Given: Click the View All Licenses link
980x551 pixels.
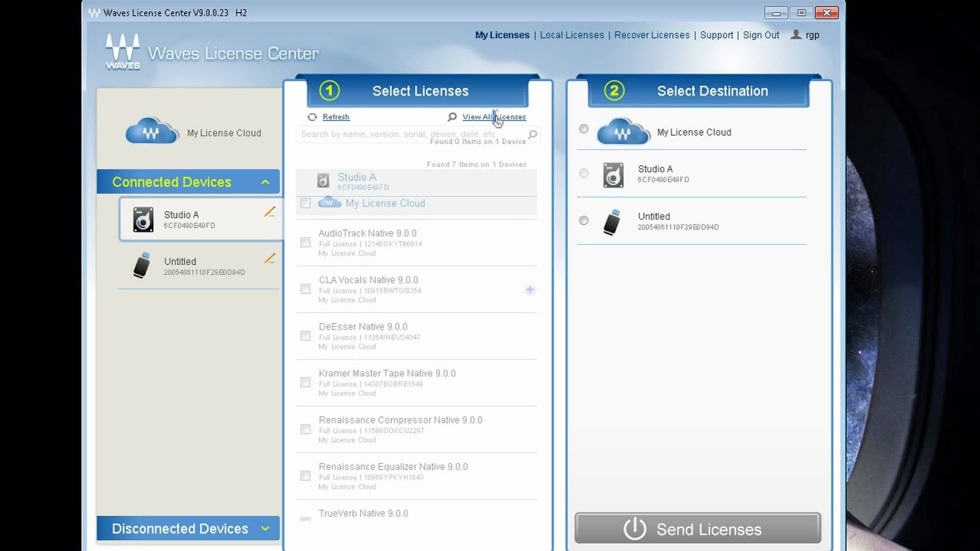Looking at the screenshot, I should [x=494, y=117].
